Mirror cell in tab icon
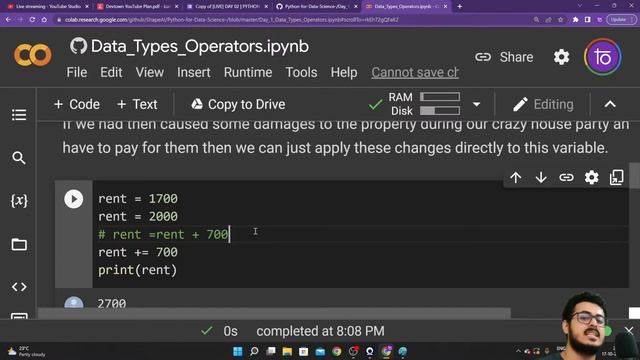 coord(617,178)
